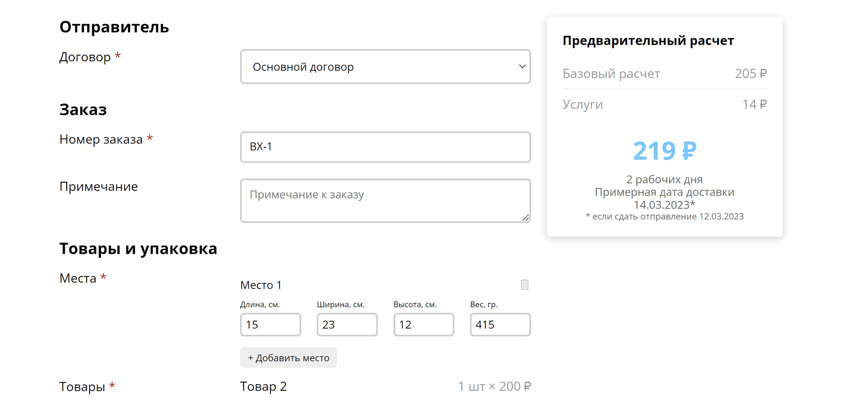Open the Договор dropdown
This screenshot has height=415, width=868.
pos(385,66)
